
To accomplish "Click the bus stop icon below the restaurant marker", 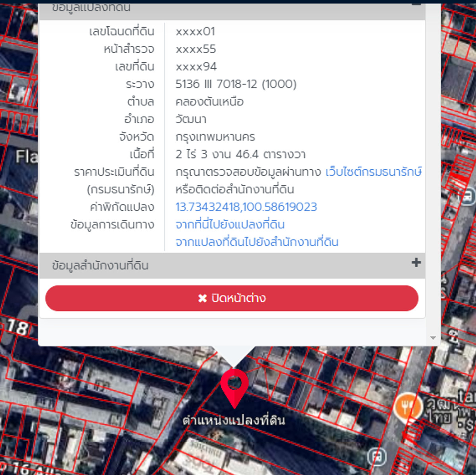I will [x=376, y=457].
